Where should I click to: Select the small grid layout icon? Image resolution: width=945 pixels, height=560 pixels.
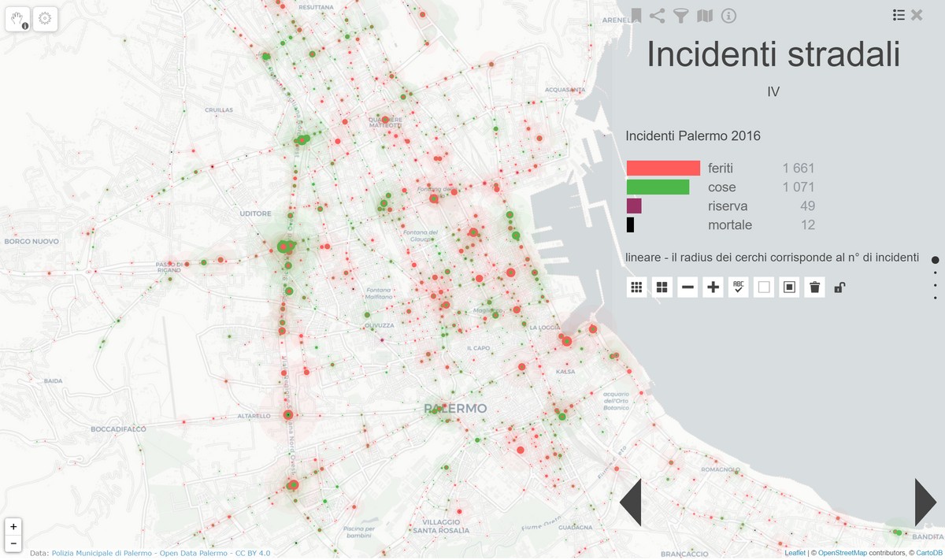click(637, 287)
